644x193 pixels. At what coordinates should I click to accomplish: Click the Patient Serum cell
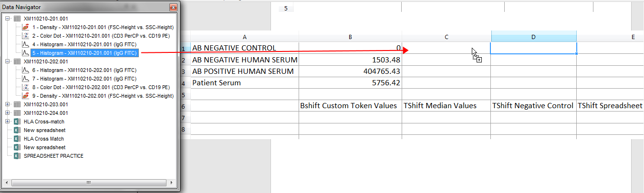[244, 82]
